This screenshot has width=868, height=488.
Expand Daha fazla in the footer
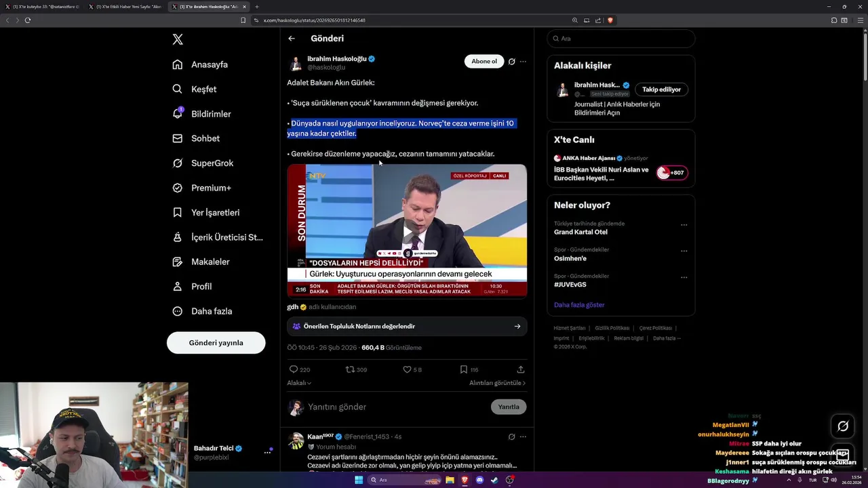pyautogui.click(x=667, y=338)
